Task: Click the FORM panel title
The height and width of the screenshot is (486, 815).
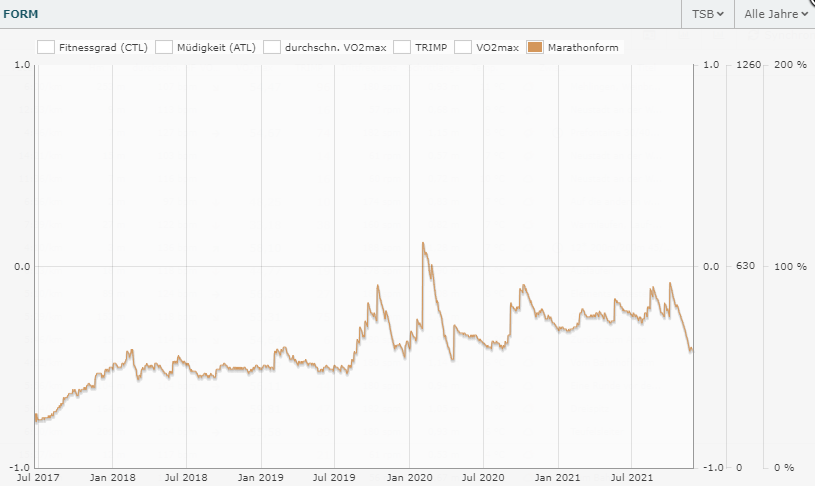Action: coord(22,14)
